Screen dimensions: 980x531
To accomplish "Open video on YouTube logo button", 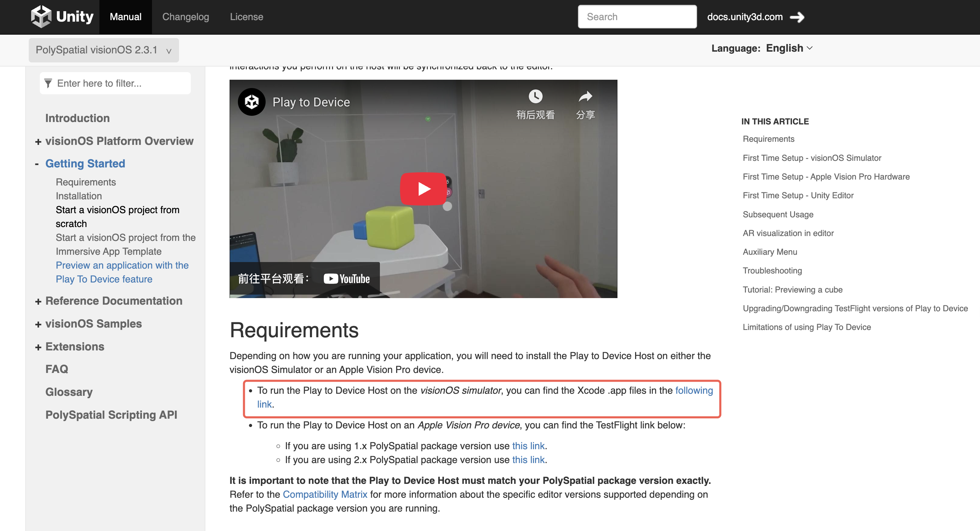I will 347,279.
